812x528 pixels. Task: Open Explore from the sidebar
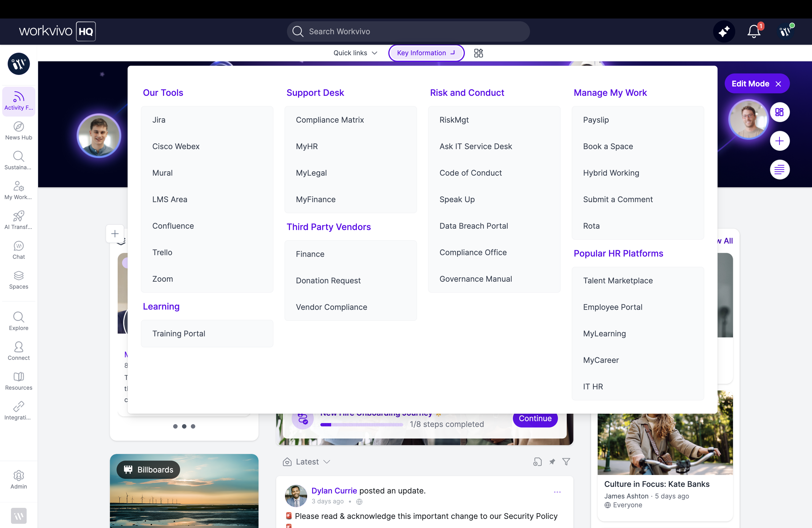[19, 321]
